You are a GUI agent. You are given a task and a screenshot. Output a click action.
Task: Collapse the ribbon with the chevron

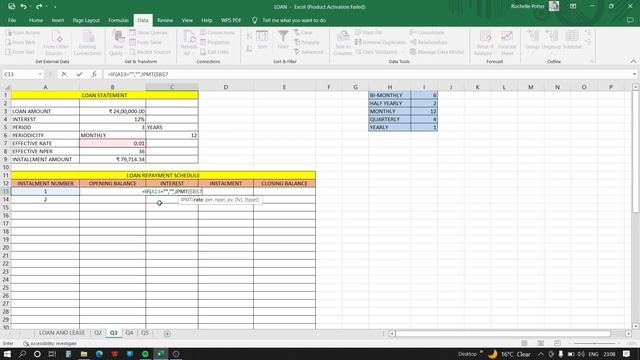coord(633,61)
